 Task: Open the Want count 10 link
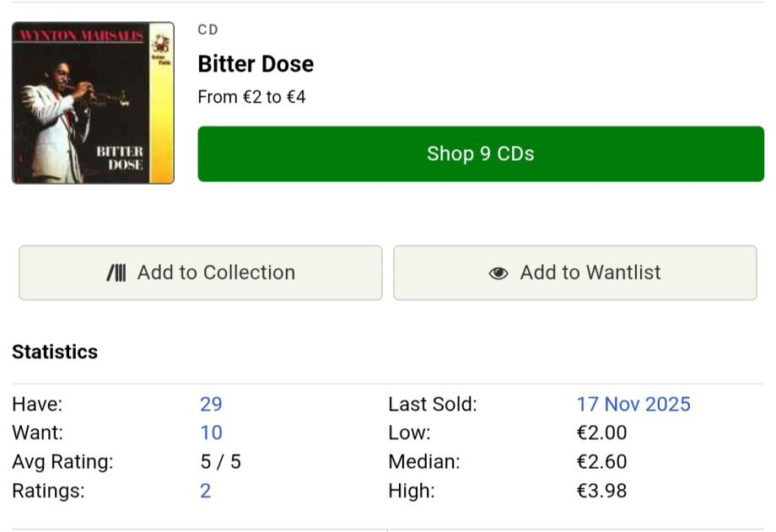211,433
